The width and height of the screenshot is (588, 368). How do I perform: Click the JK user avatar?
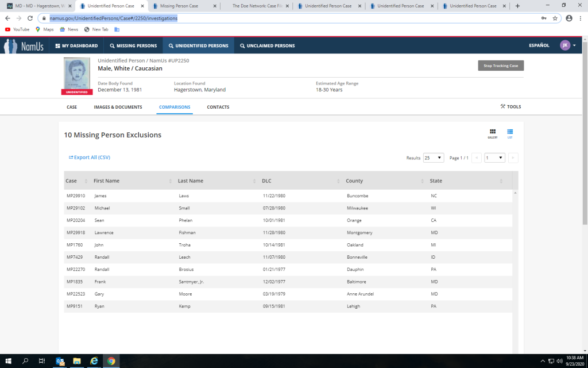click(564, 45)
